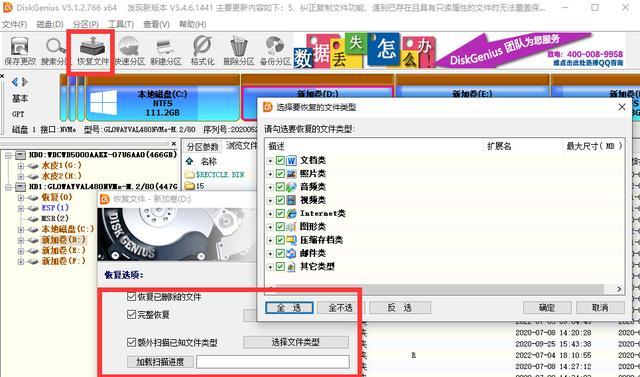
Task: Click the text field beside 加载扫描进度
Action: pos(273,362)
